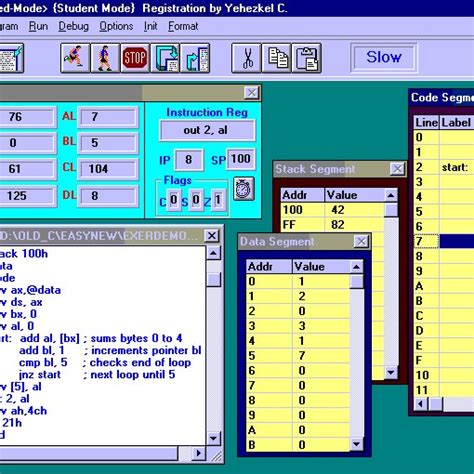The height and width of the screenshot is (474, 474).
Task: Click the step-into arrow document icon
Action: pos(165,58)
